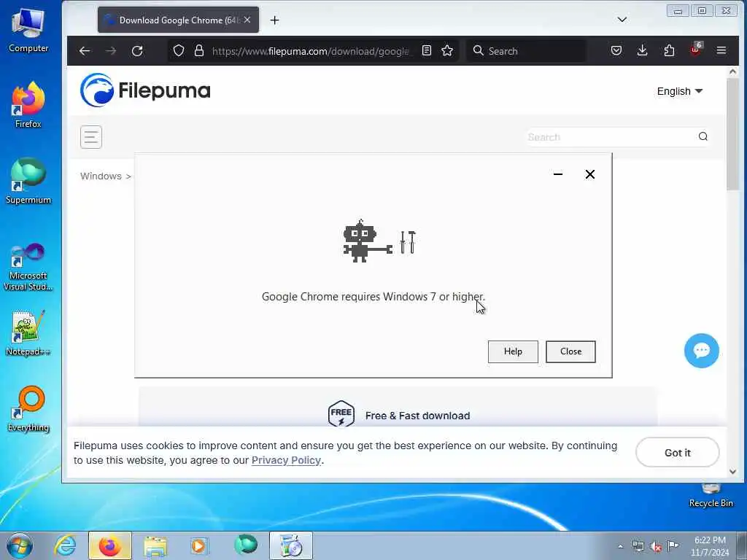Select the Notepad++ desktop shortcut
Viewport: 747px width, 560px height.
click(28, 333)
